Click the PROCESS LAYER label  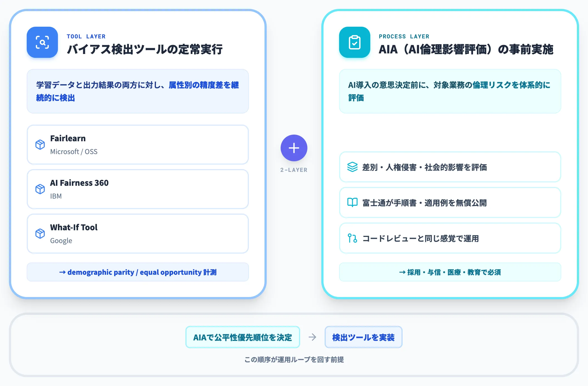tap(404, 36)
